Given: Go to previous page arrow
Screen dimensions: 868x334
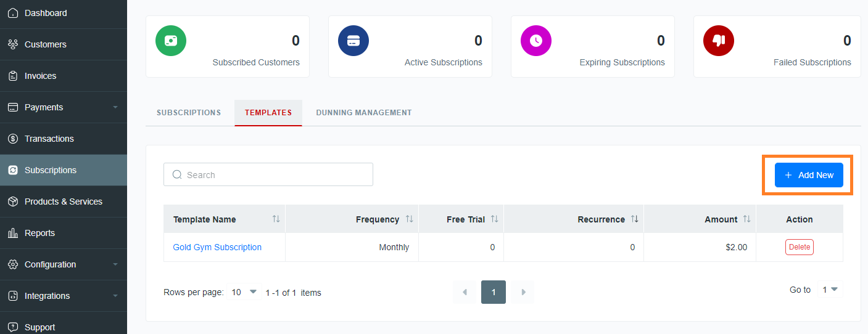Looking at the screenshot, I should pyautogui.click(x=465, y=292).
